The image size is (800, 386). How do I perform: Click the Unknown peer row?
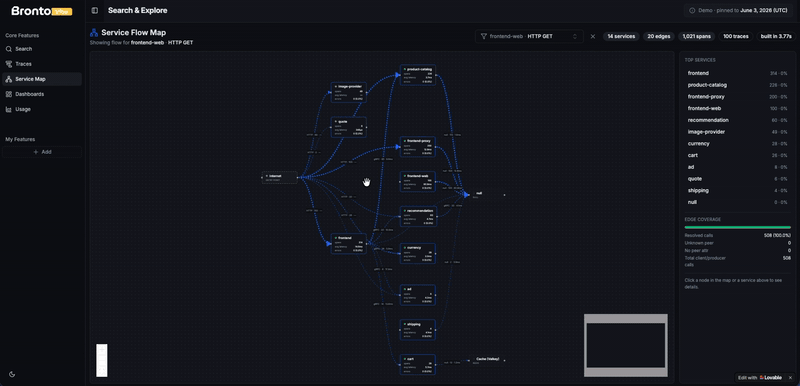737,243
